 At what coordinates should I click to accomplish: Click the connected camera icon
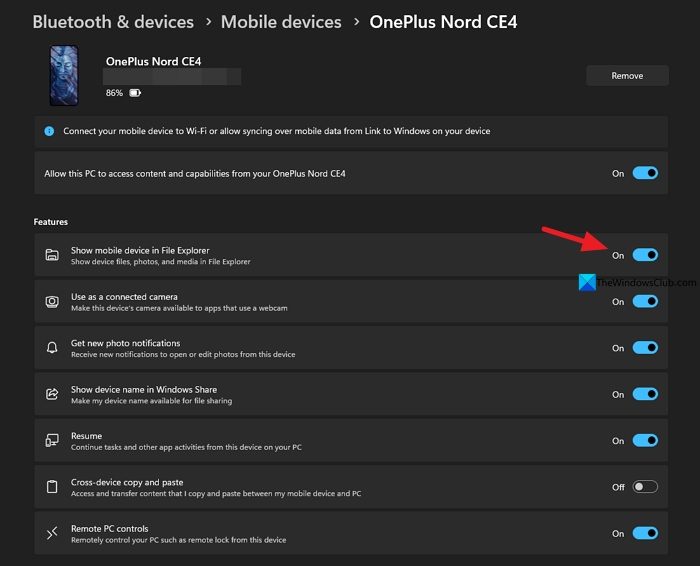[52, 302]
